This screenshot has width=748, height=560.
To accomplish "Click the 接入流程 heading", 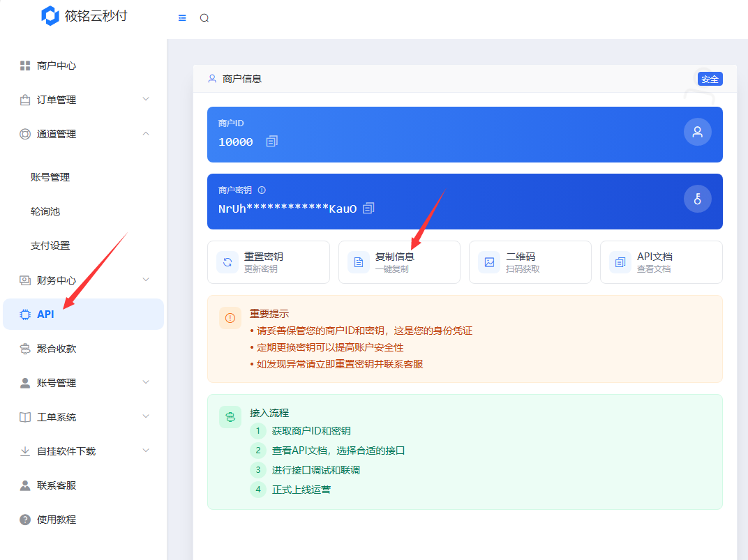I will 269,414.
